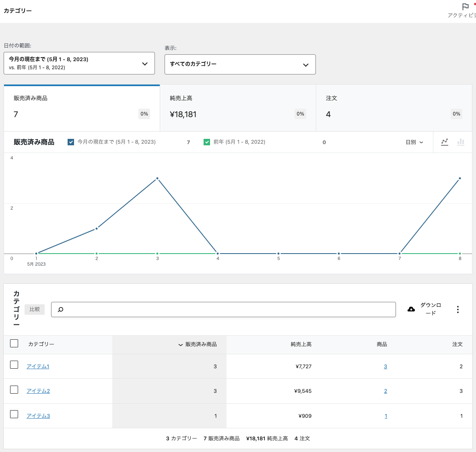Screen dimensions: 476x452
Task: Select the アイテム1 row checkbox
Action: pyautogui.click(x=14, y=365)
